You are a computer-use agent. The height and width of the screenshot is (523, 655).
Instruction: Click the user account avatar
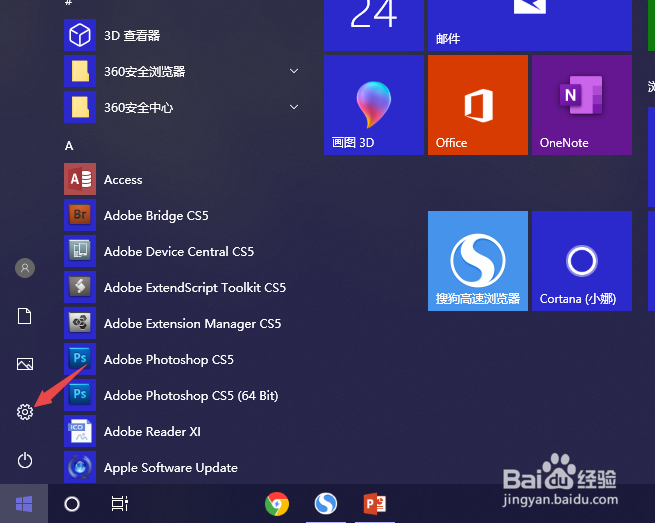pyautogui.click(x=25, y=268)
